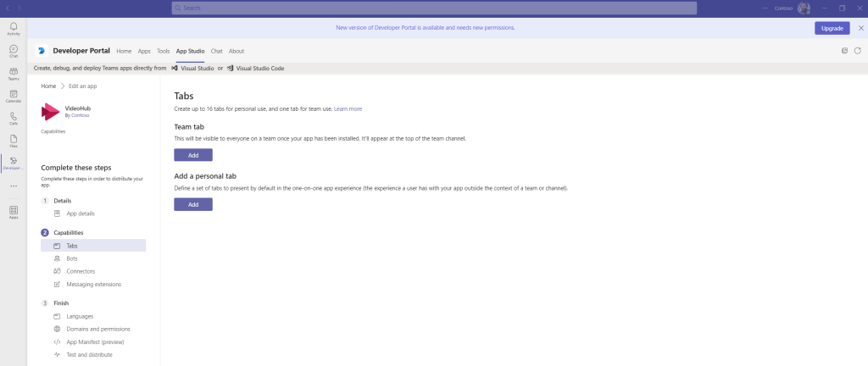Screen dimensions: 868x366
Task: Click the refresh icon at top right
Action: point(856,51)
